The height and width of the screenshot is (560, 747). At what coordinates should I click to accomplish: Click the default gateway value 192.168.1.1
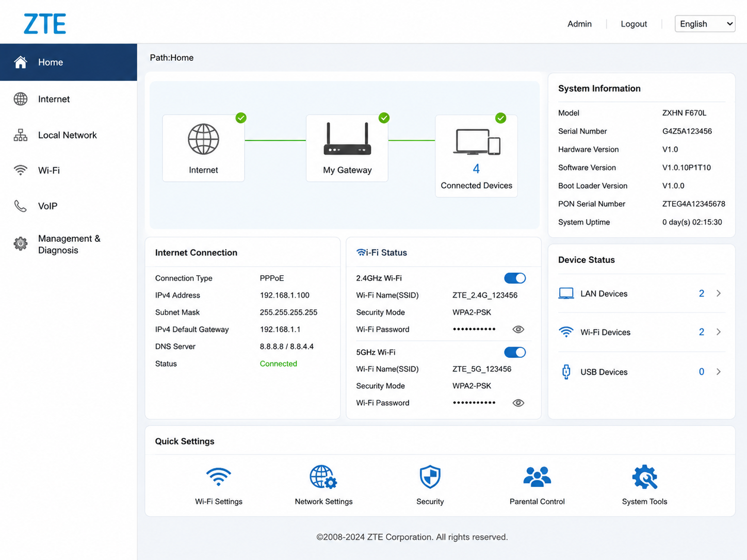[x=280, y=330]
